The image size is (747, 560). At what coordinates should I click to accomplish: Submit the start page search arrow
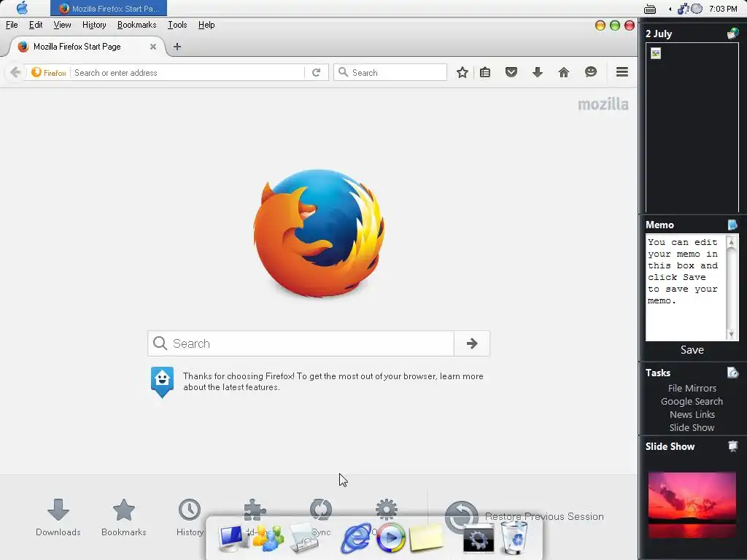tap(472, 343)
